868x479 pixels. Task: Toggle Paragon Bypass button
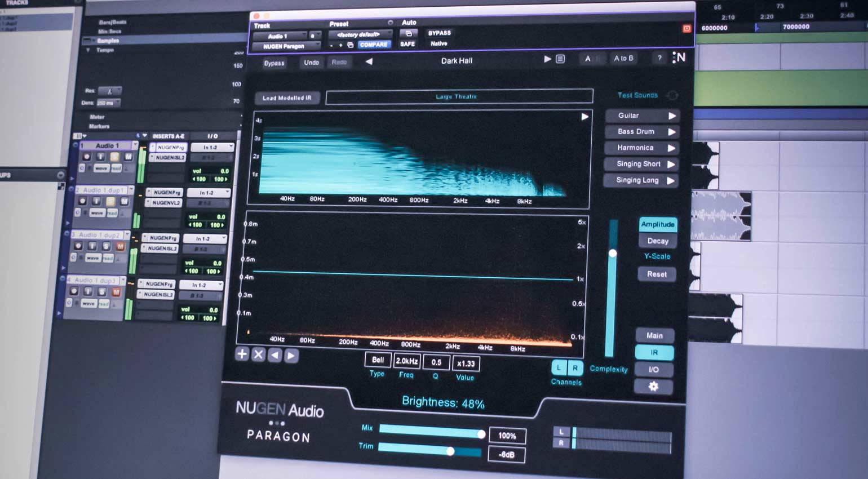click(x=274, y=63)
